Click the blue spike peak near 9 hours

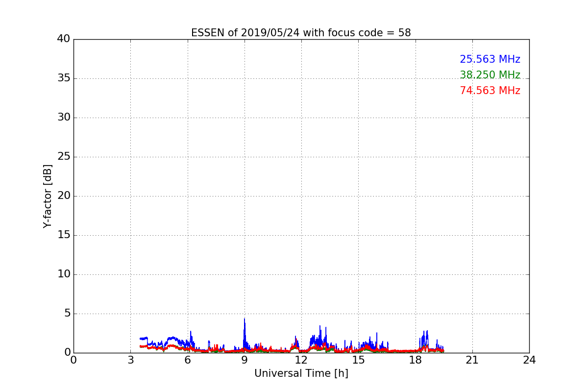click(245, 319)
